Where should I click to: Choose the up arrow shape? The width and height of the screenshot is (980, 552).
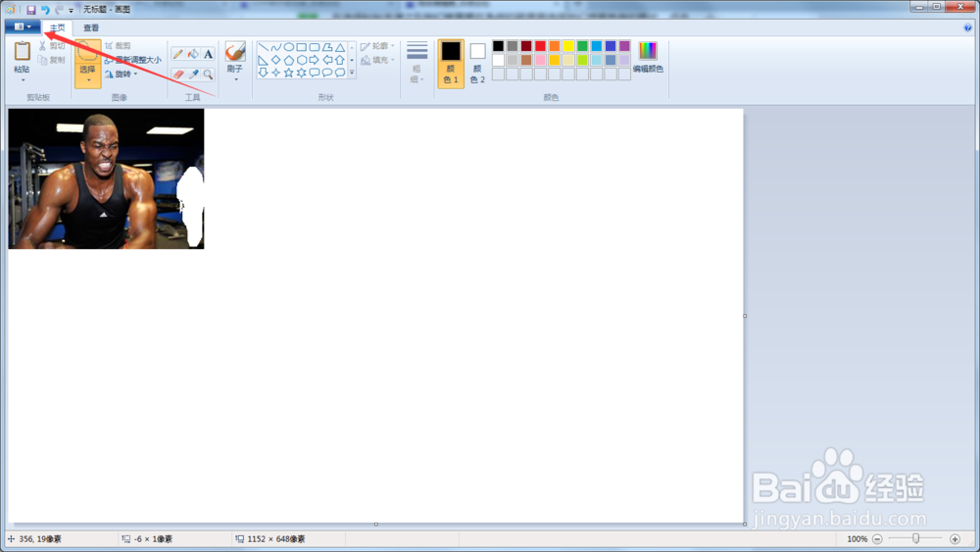(x=340, y=60)
